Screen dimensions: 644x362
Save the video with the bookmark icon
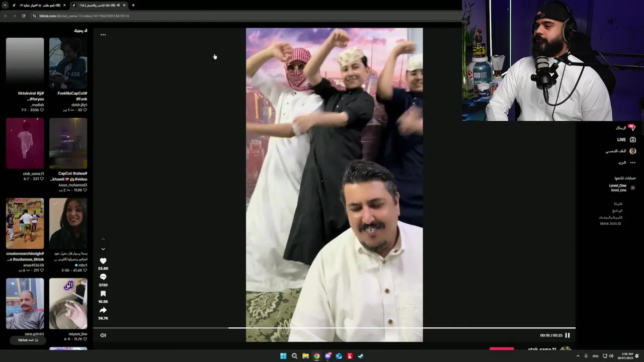(x=103, y=294)
